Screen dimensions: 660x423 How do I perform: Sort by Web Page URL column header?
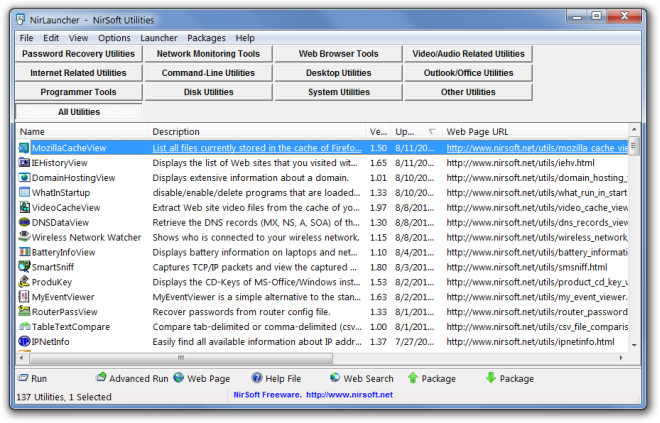pyautogui.click(x=535, y=132)
